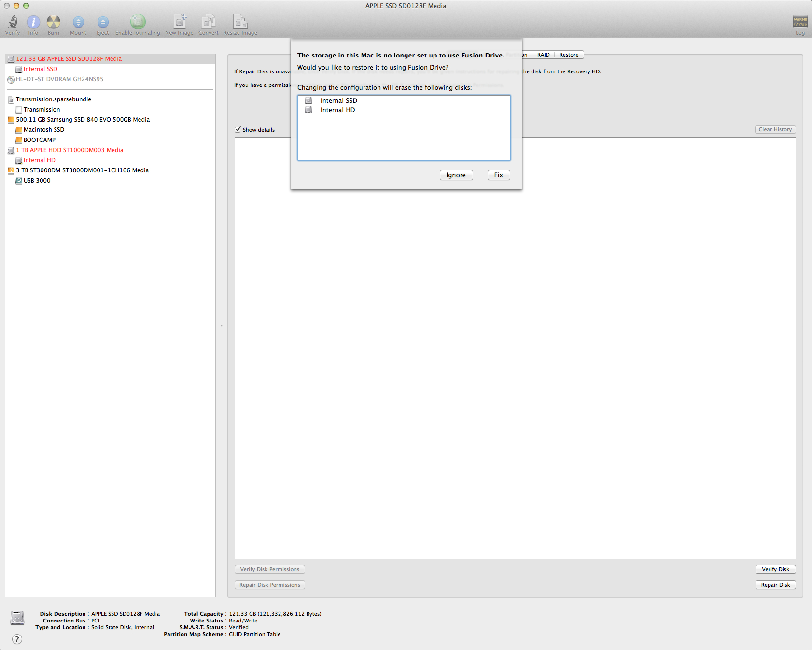The image size is (812, 650).
Task: Click the S.M.A.R.T. Status 'Verified' value
Action: tap(238, 627)
